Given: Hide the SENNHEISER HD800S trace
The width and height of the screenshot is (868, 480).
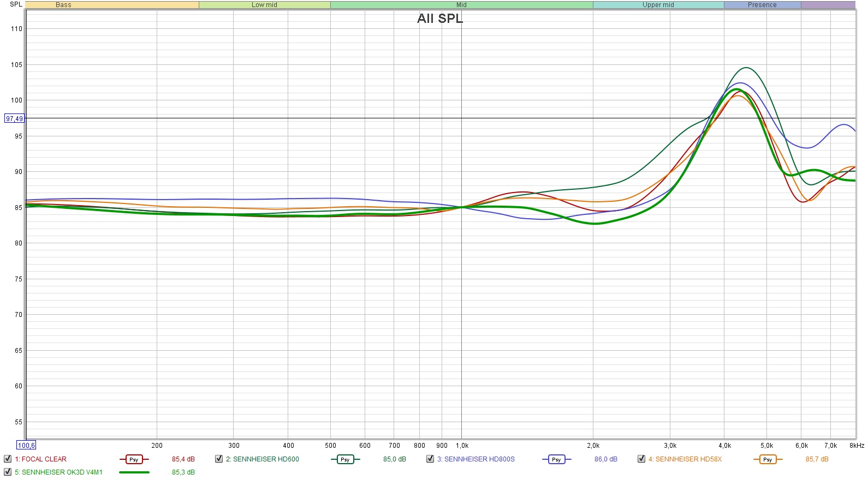Looking at the screenshot, I should click(x=430, y=459).
